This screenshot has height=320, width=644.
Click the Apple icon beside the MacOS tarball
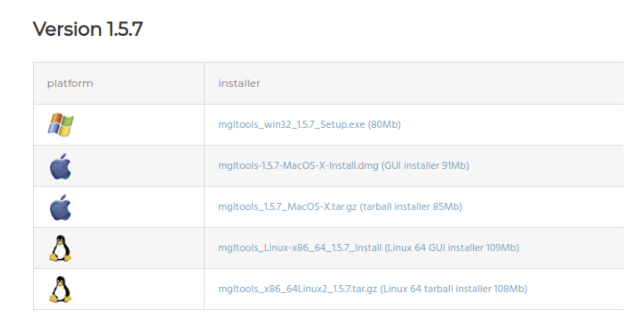[x=61, y=207]
